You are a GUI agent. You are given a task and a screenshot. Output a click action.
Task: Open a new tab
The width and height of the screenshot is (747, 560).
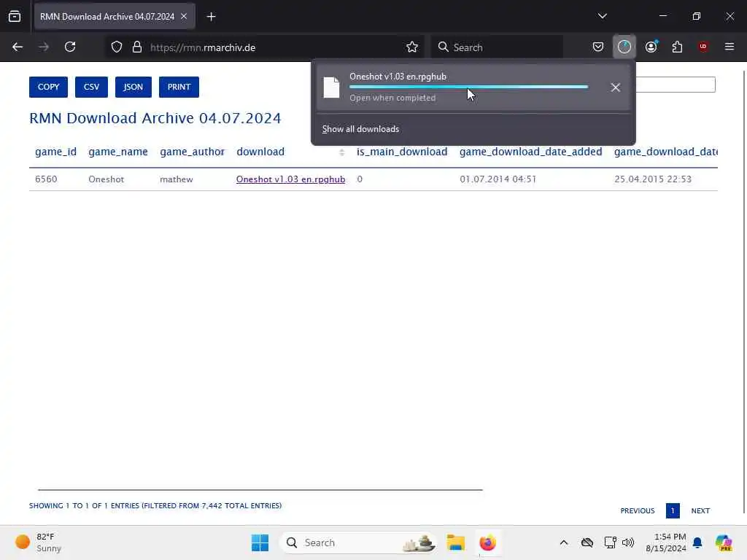point(211,17)
